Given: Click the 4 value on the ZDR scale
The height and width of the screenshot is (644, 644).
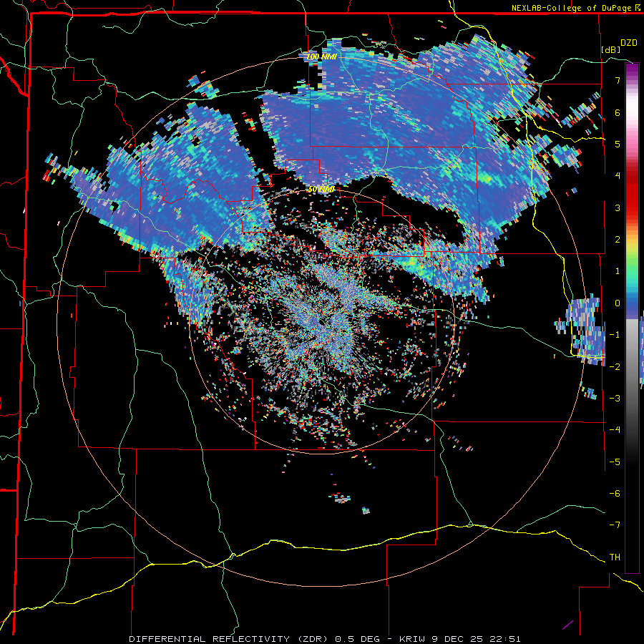Looking at the screenshot, I should tap(618, 176).
